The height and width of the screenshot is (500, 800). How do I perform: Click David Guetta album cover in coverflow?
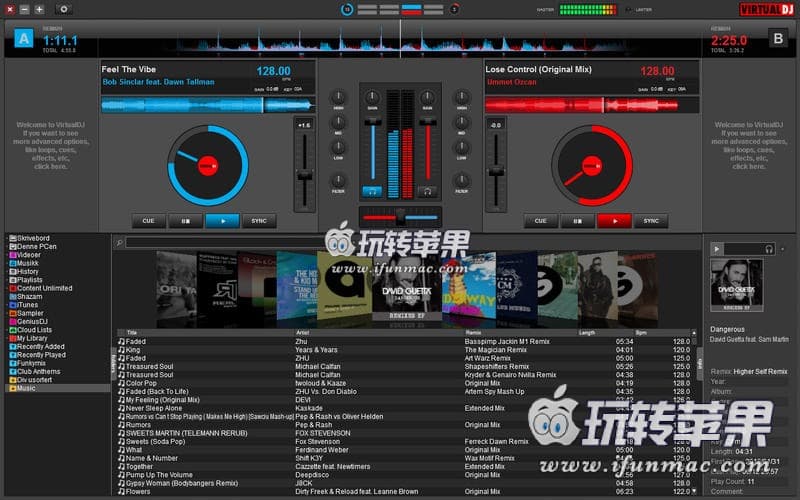point(407,286)
